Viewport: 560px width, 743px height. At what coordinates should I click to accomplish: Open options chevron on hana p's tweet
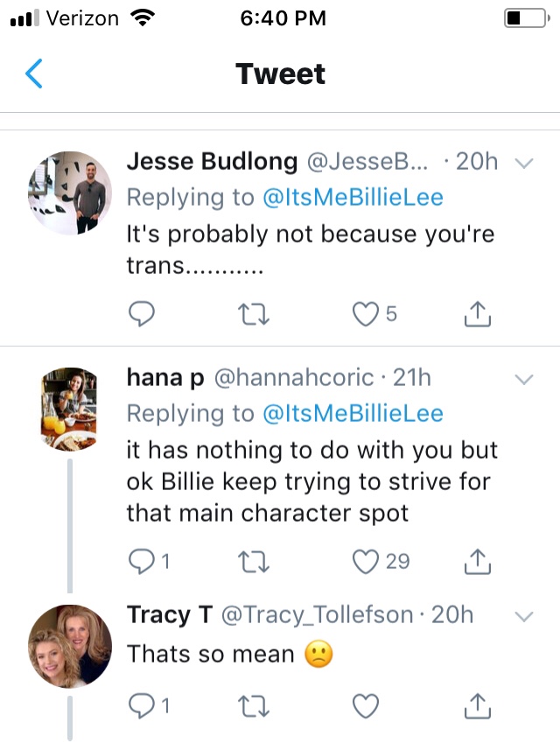524,379
